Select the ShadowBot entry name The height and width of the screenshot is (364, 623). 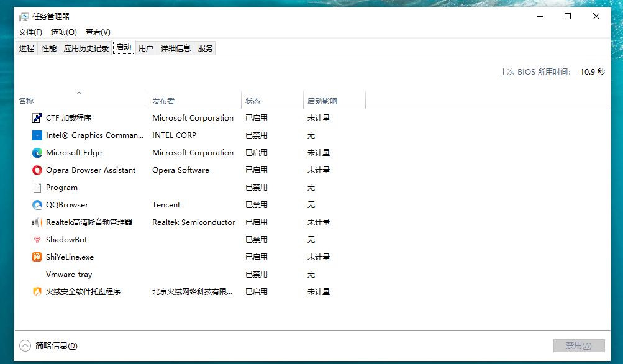(66, 240)
